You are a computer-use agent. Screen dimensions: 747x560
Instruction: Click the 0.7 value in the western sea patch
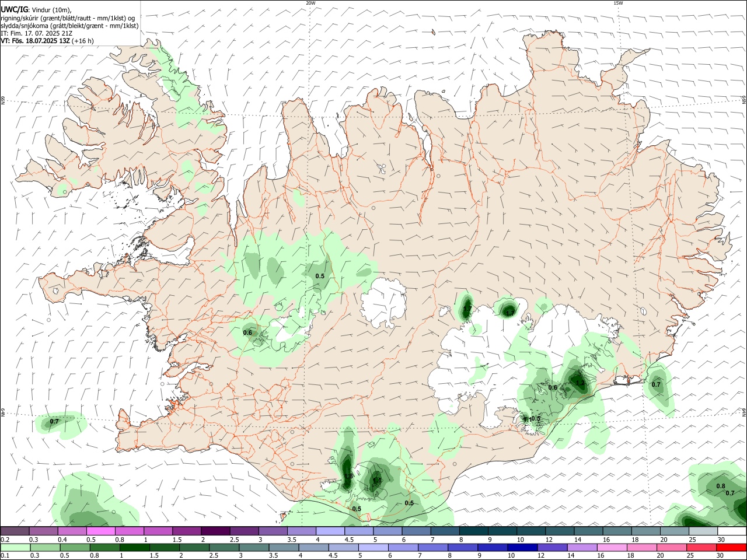point(54,421)
